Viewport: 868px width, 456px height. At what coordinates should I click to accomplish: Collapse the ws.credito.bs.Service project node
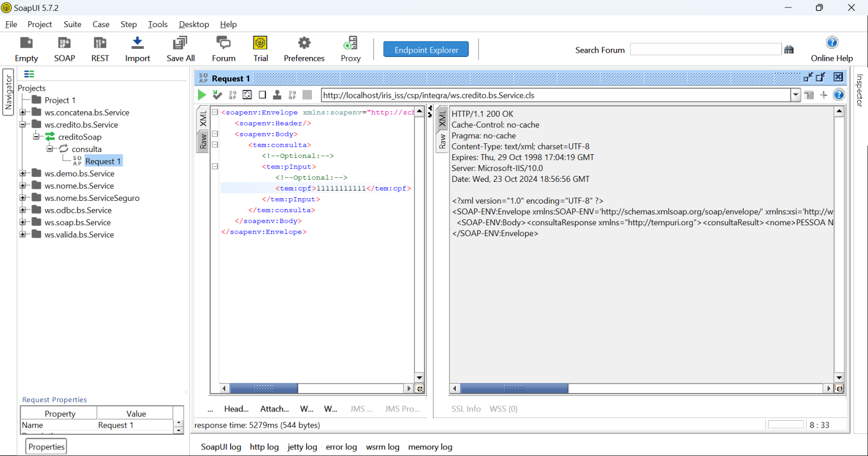point(23,125)
